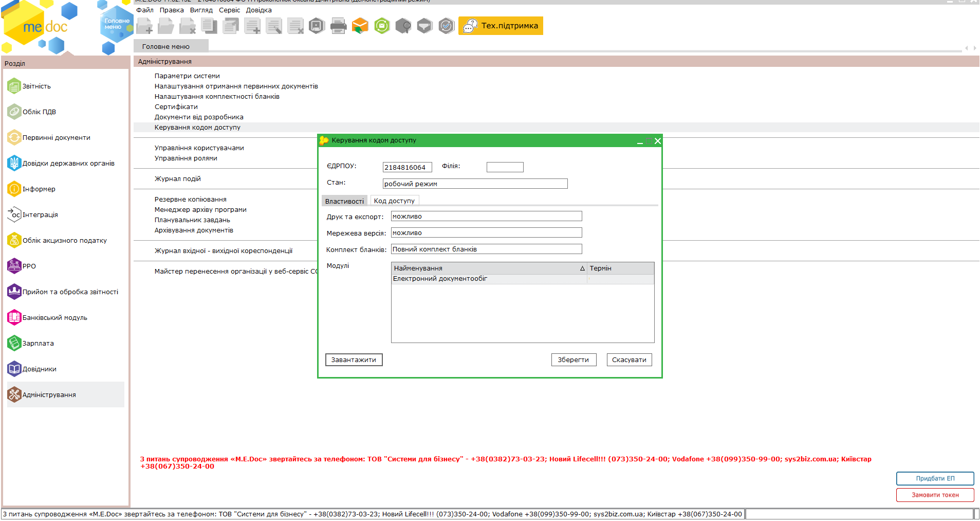Click the Придбати ЕП button
This screenshot has height=521, width=980.
935,478
